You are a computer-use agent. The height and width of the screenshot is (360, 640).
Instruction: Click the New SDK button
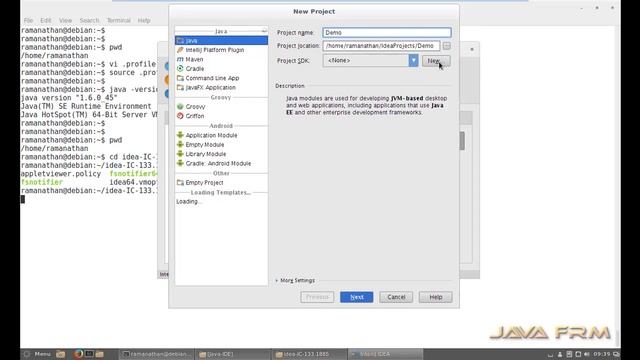(436, 61)
